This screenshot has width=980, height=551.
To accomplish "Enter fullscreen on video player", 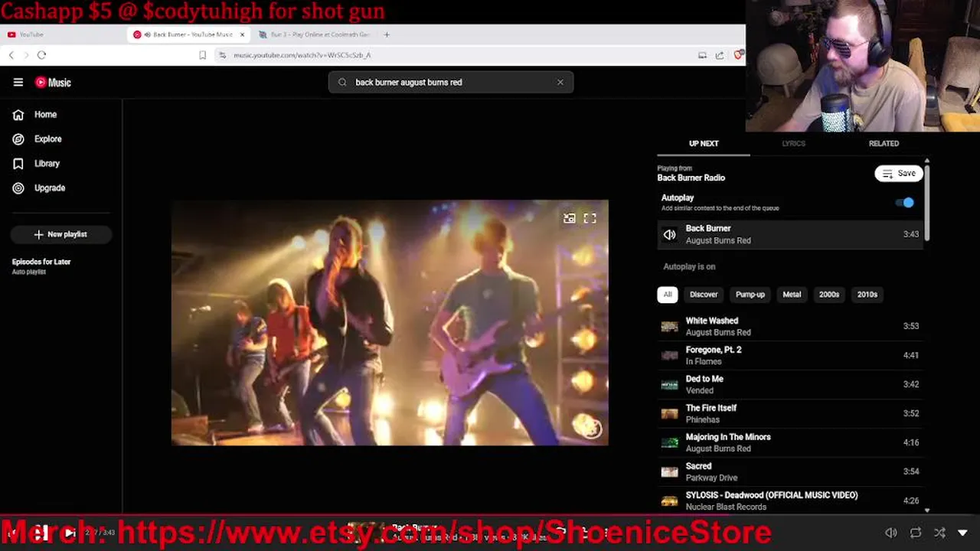I will coord(590,218).
